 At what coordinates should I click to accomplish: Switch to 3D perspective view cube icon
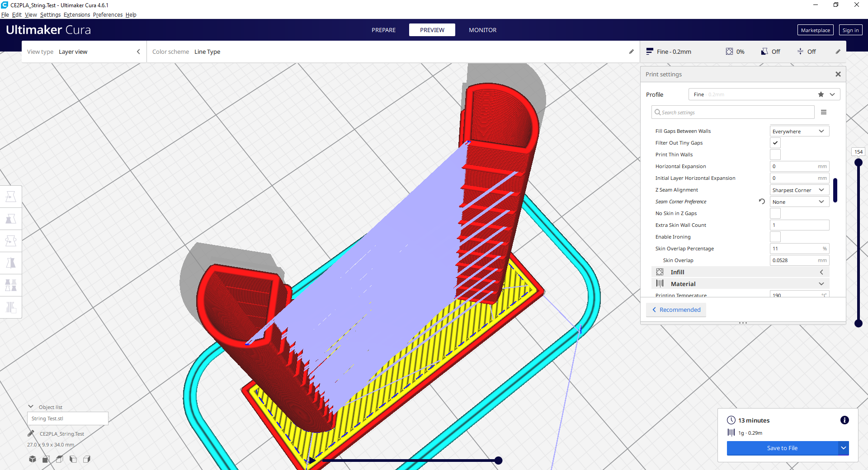click(33, 459)
